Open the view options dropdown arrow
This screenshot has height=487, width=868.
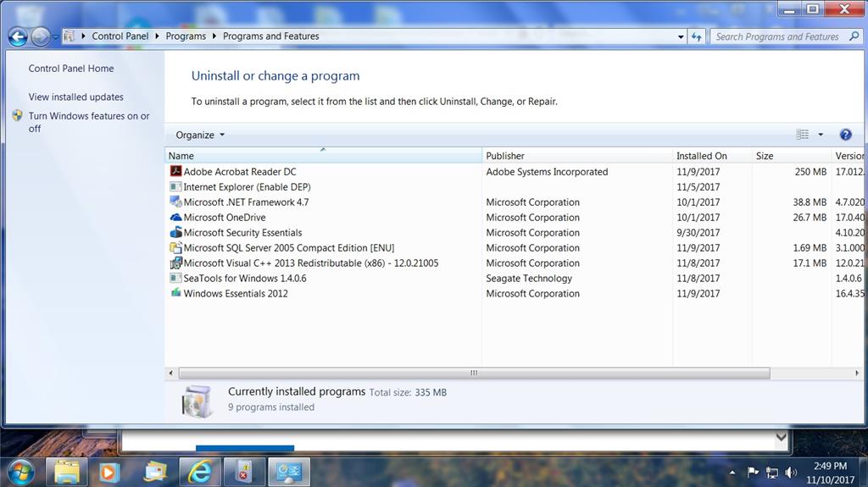point(821,135)
